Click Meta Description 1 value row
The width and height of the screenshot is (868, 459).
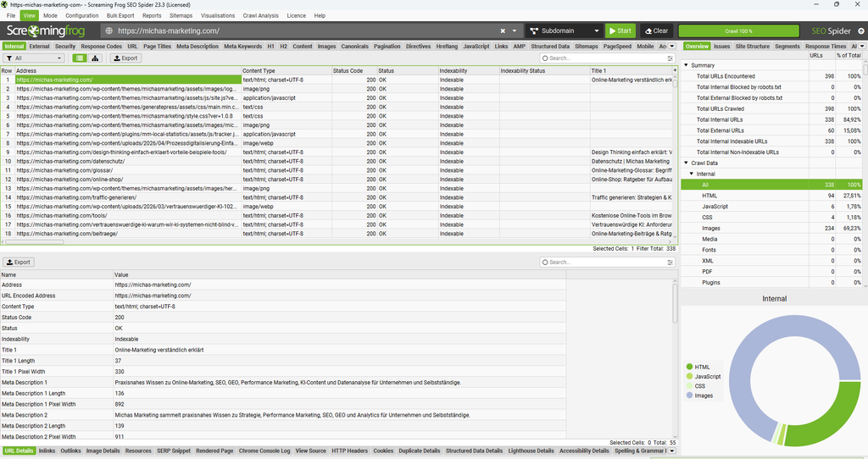tap(340, 383)
